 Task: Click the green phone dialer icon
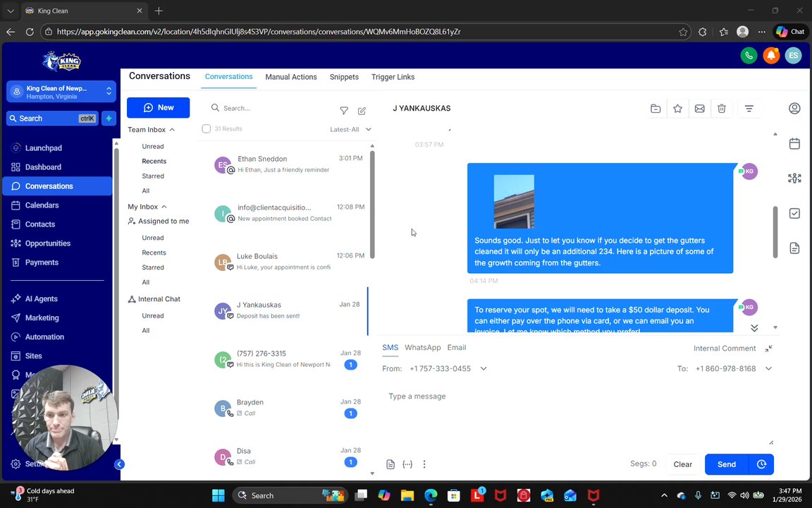pyautogui.click(x=749, y=56)
